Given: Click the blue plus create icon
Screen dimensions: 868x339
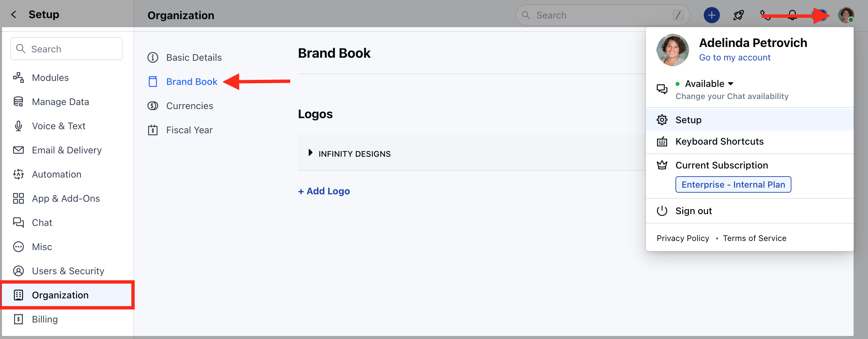Looking at the screenshot, I should (711, 15).
